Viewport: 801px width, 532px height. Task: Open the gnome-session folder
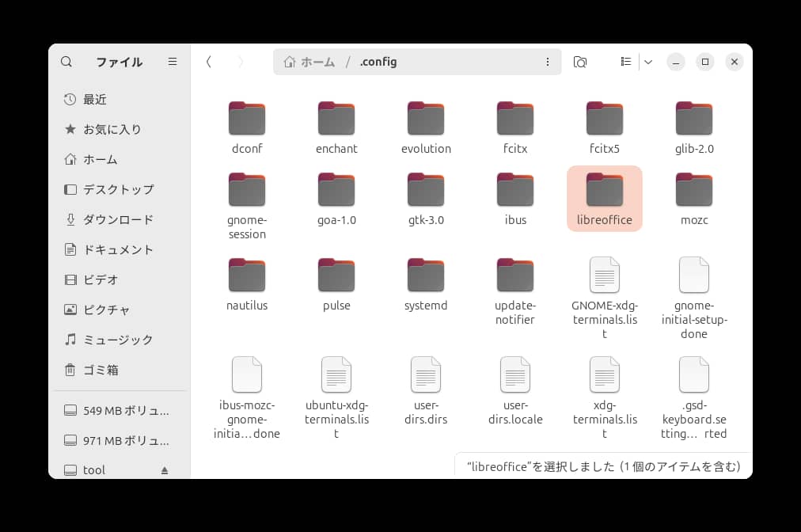tap(247, 190)
